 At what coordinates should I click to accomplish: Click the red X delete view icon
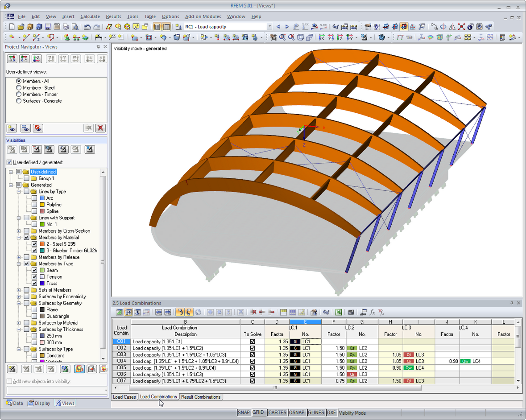click(x=100, y=128)
